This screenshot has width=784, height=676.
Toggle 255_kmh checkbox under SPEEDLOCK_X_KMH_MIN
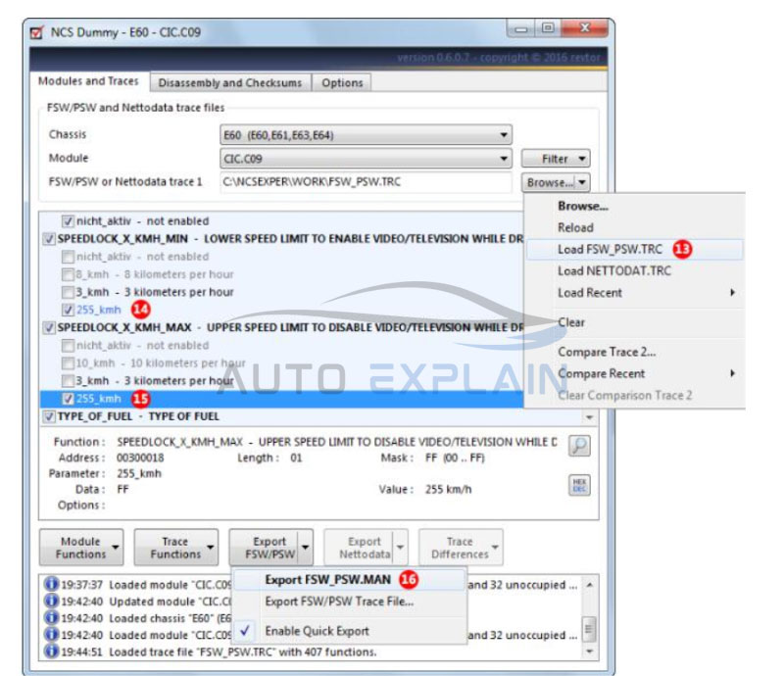[x=68, y=310]
